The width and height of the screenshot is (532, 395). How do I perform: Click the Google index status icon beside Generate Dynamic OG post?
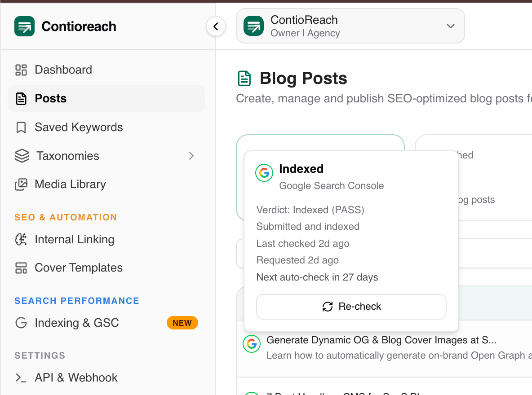(x=252, y=344)
